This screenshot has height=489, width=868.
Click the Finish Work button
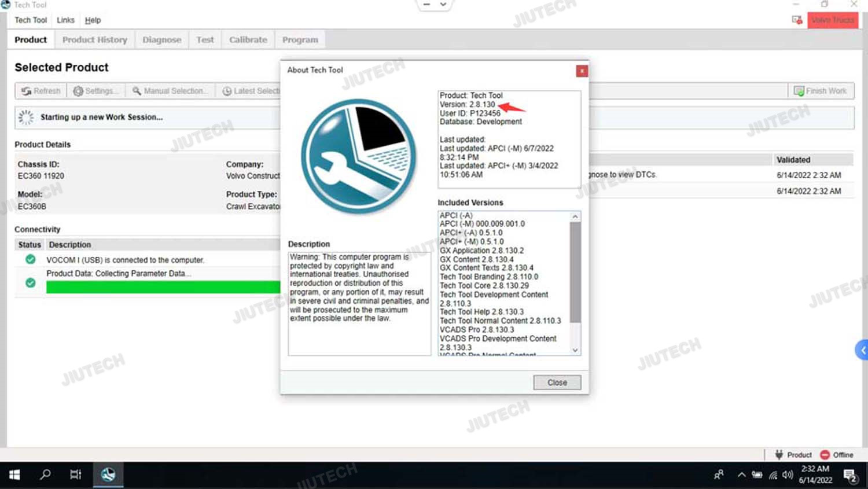coord(820,91)
